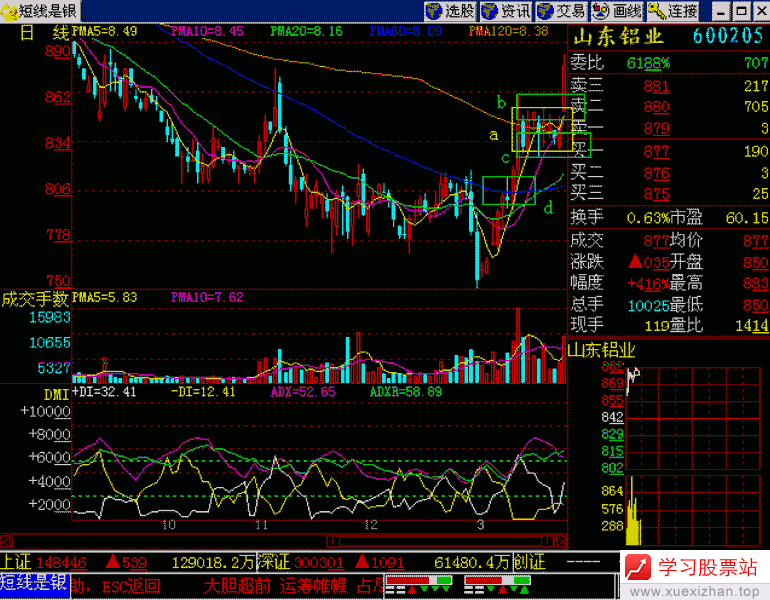Viewport: 770px width, 600px height.
Task: Select the PMA60=8.09 moving average label
Action: (x=406, y=31)
